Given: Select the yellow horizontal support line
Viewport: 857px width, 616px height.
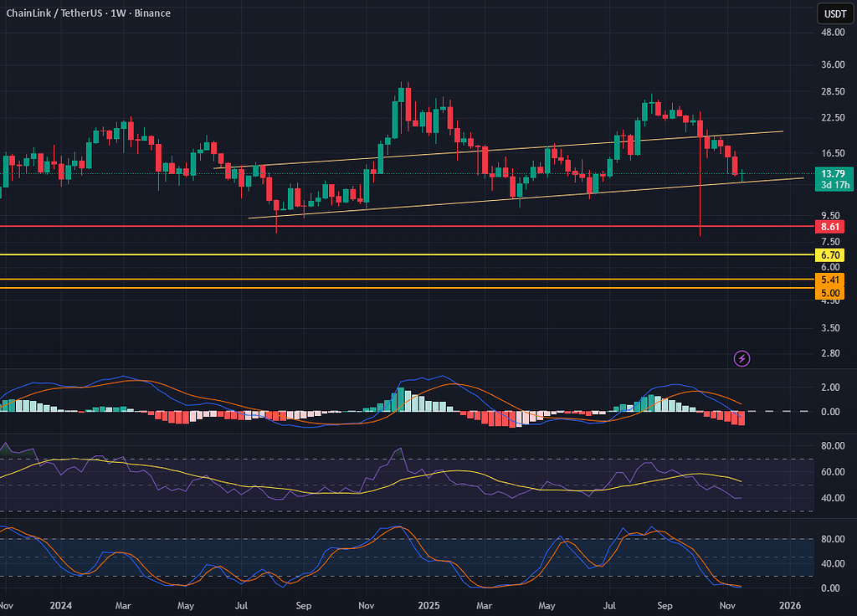Looking at the screenshot, I should pos(418,254).
